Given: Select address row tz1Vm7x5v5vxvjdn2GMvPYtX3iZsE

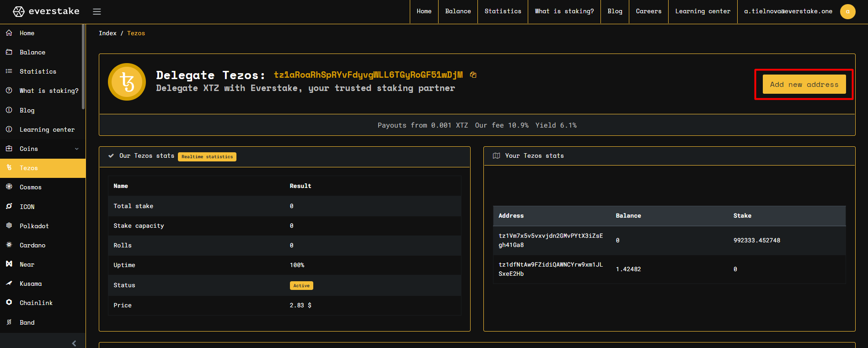Looking at the screenshot, I should (670, 241).
